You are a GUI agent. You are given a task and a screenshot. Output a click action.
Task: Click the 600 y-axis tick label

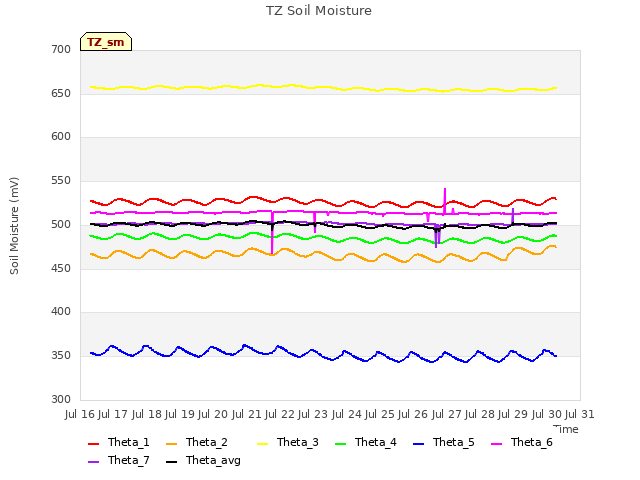[x=61, y=137]
